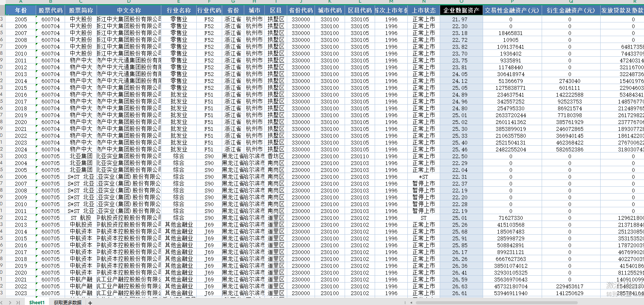Select the 股票代码 header cell
The image size is (644, 305).
(51, 10)
